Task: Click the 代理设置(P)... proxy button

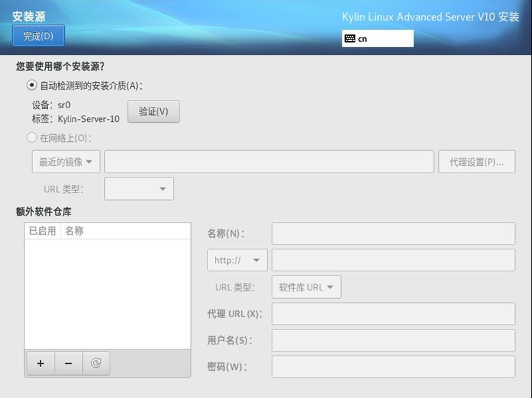Action: click(x=477, y=162)
